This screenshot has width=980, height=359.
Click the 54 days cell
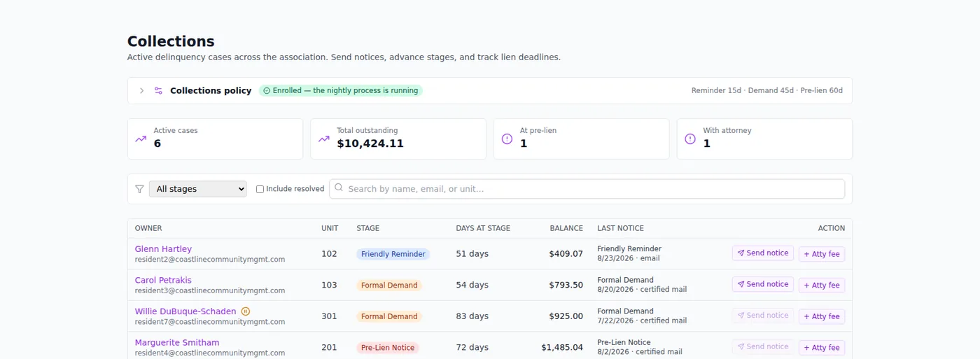click(x=472, y=285)
